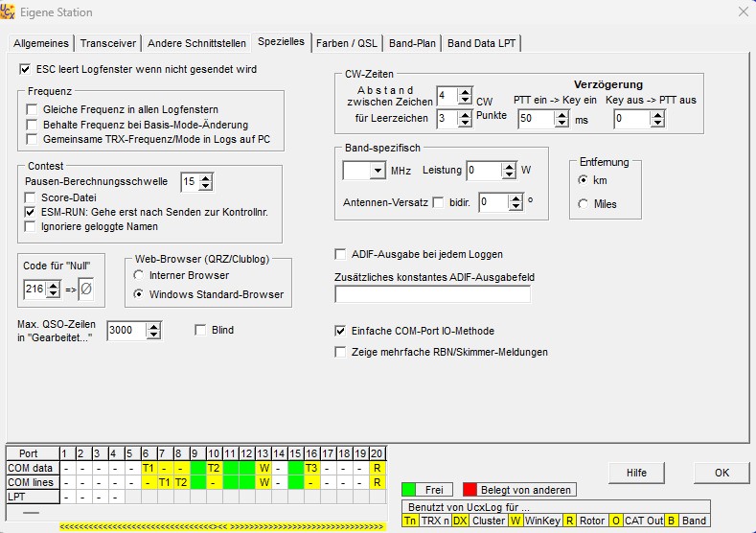
Task: Select 'Interner Browser' radio option
Action: [141, 277]
